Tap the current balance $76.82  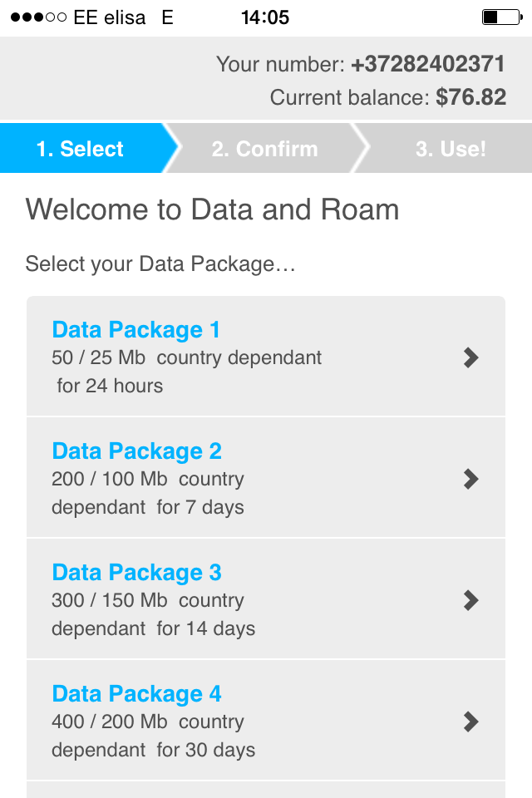click(471, 97)
